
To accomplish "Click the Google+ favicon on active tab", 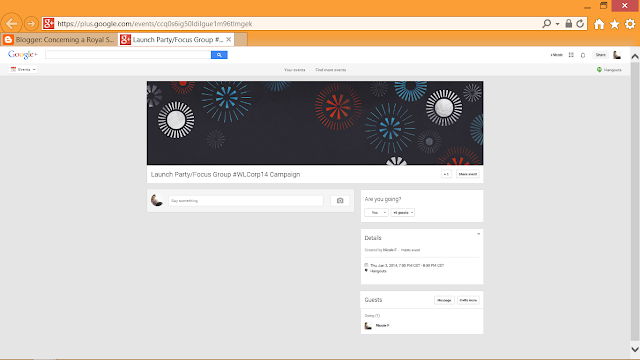I will click(125, 40).
